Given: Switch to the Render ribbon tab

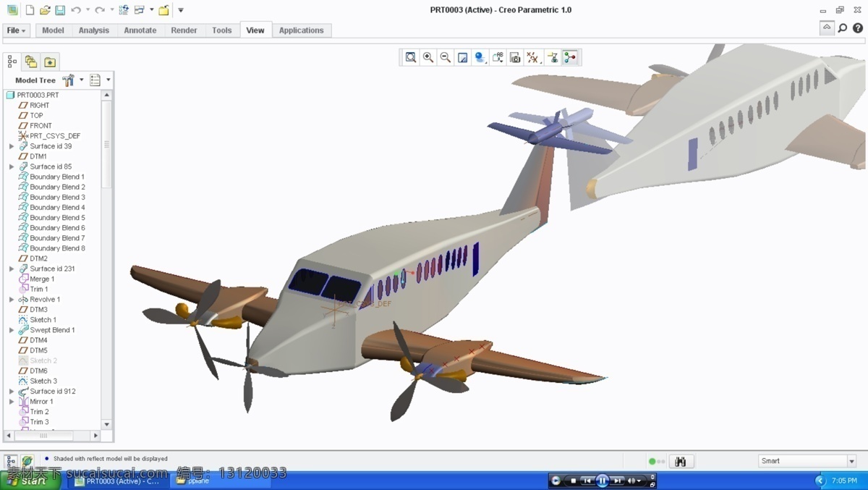Looking at the screenshot, I should coord(184,30).
